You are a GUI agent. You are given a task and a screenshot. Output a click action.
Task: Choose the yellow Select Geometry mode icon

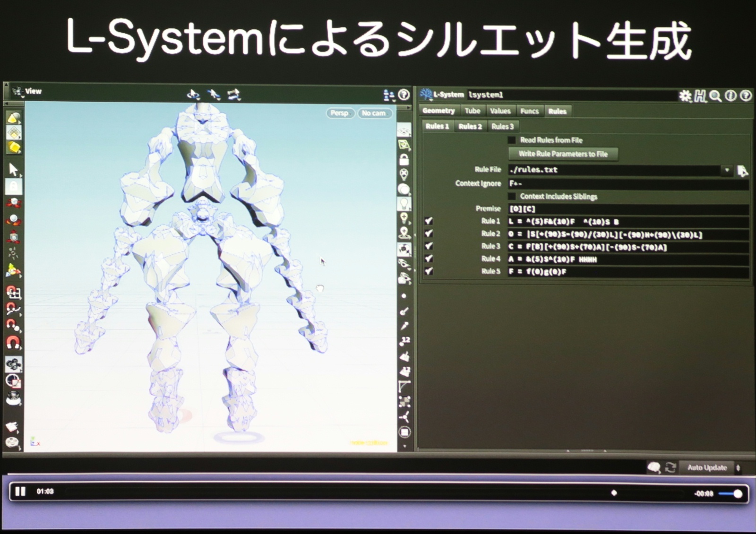(x=13, y=147)
